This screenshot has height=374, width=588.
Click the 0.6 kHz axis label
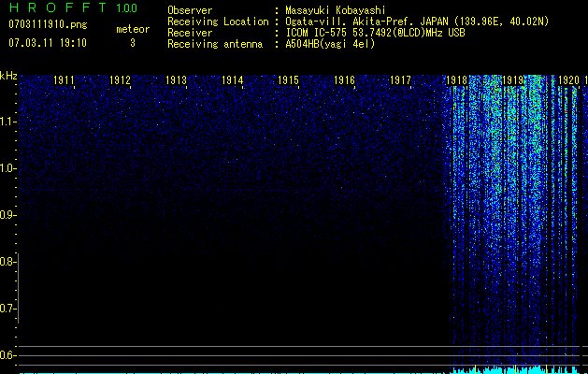pyautogui.click(x=7, y=355)
